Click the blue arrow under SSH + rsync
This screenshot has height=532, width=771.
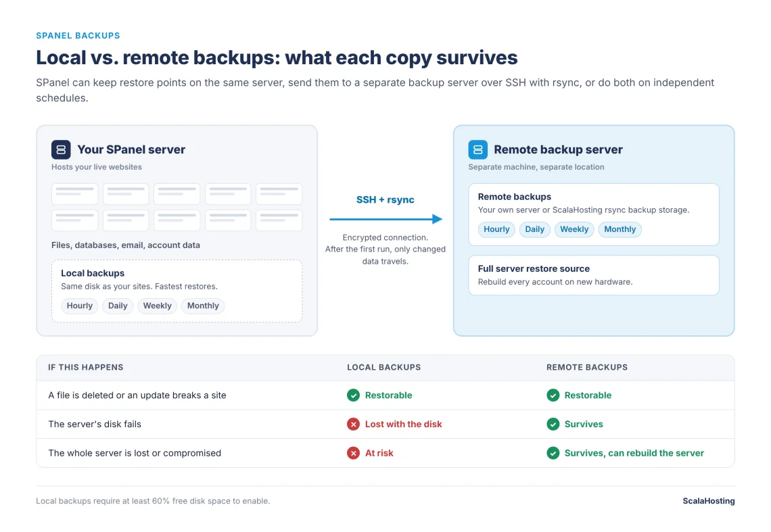[385, 219]
